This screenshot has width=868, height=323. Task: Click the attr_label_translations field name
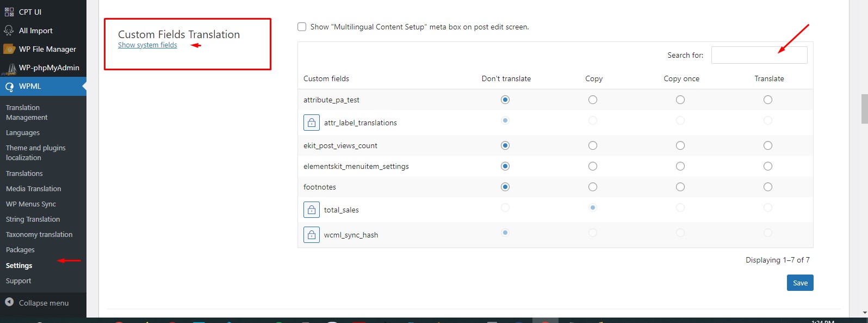361,123
